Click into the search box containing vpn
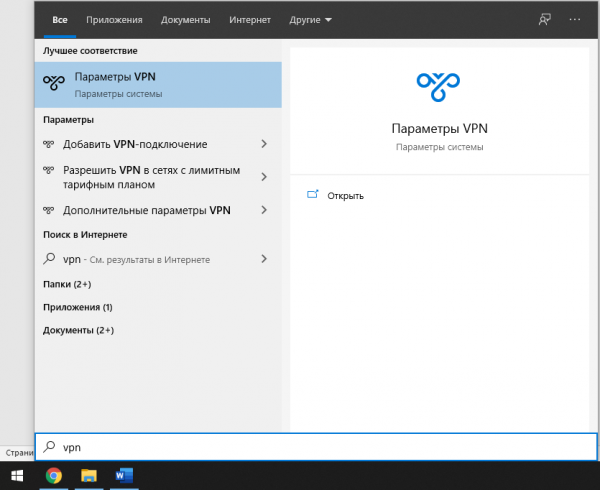The height and width of the screenshot is (490, 600). coord(300,449)
